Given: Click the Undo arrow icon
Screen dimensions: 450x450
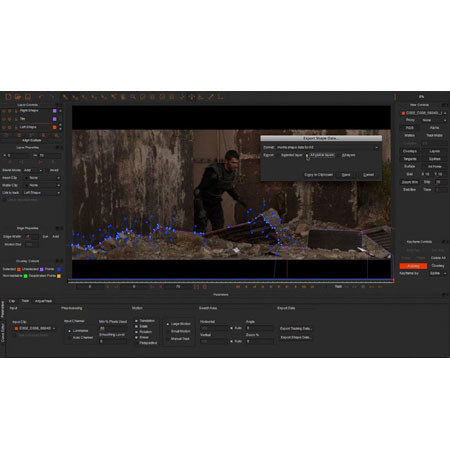Looking at the screenshot, I should click(41, 97).
